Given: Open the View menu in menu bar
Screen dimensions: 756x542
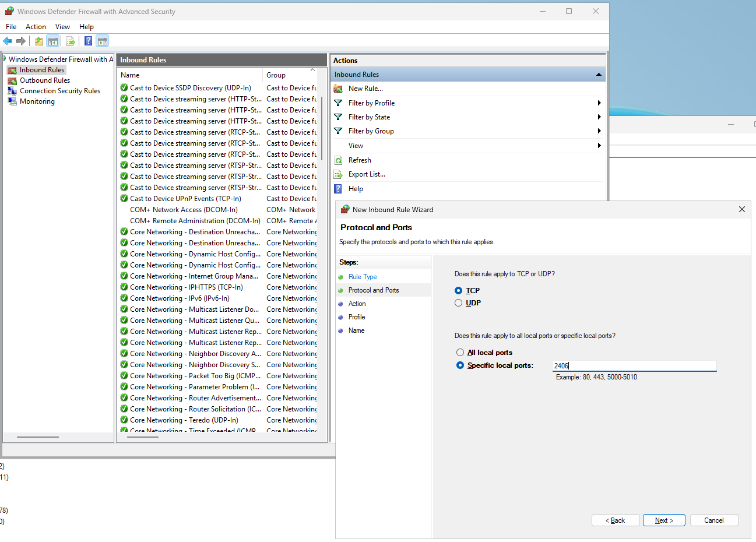Looking at the screenshot, I should [62, 27].
